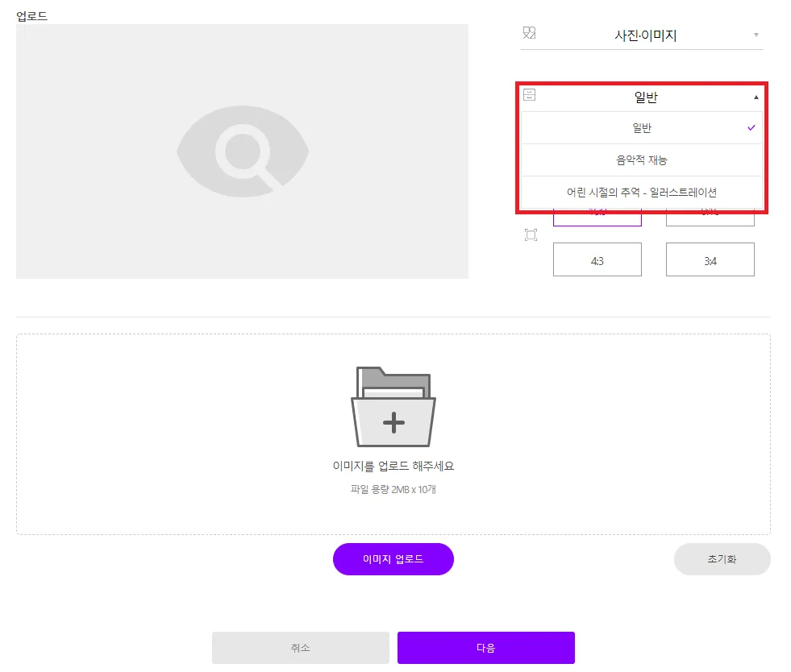Screen dimensions: 791x672
Task: Click the 초기화 reset button
Action: [x=722, y=559]
